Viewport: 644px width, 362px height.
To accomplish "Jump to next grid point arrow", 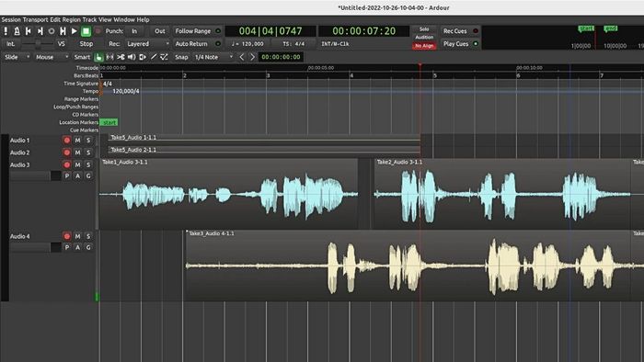I will (x=252, y=57).
